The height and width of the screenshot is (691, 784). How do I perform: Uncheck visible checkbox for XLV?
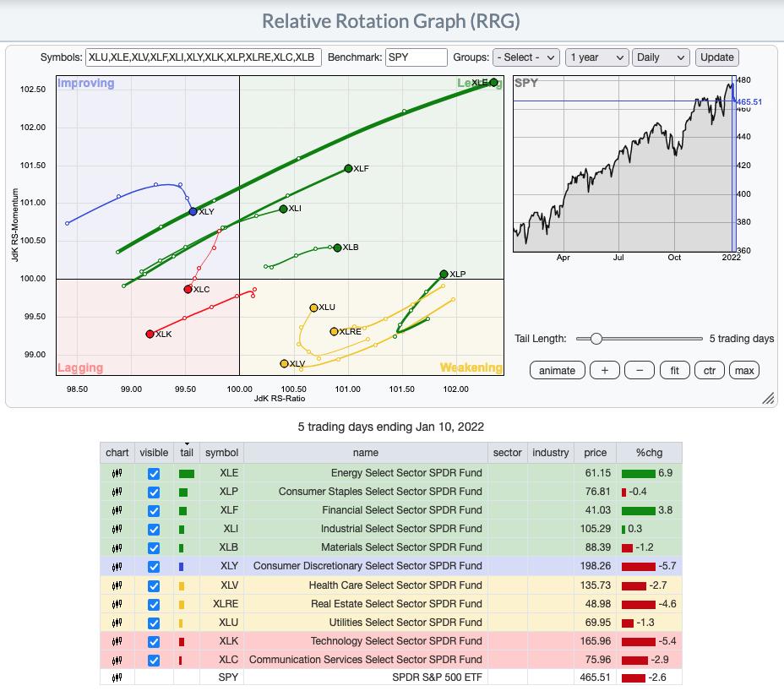[x=154, y=585]
